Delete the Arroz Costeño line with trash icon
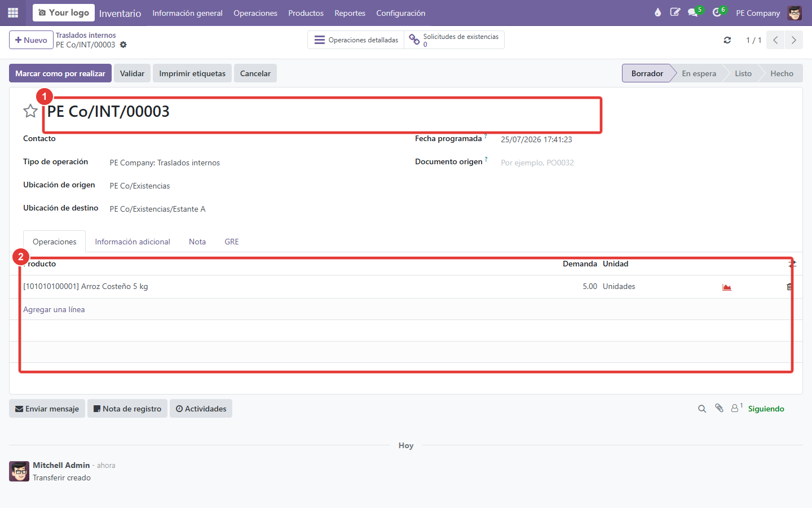 point(789,287)
